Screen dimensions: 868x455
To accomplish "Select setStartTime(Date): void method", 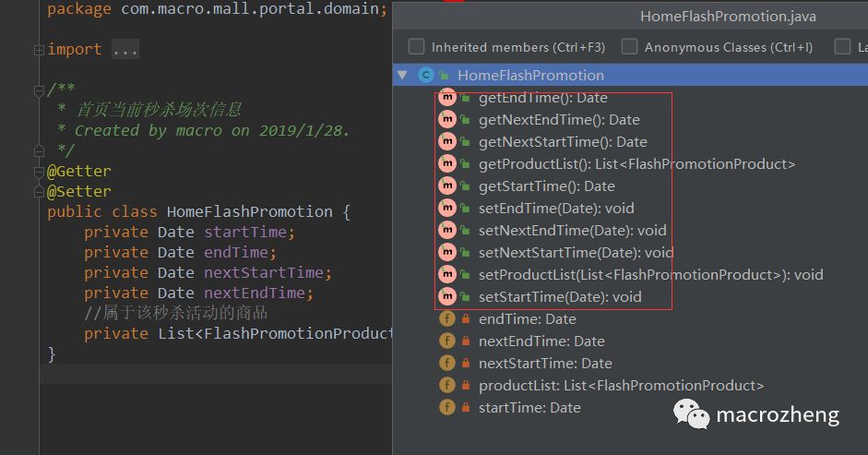I will point(560,297).
